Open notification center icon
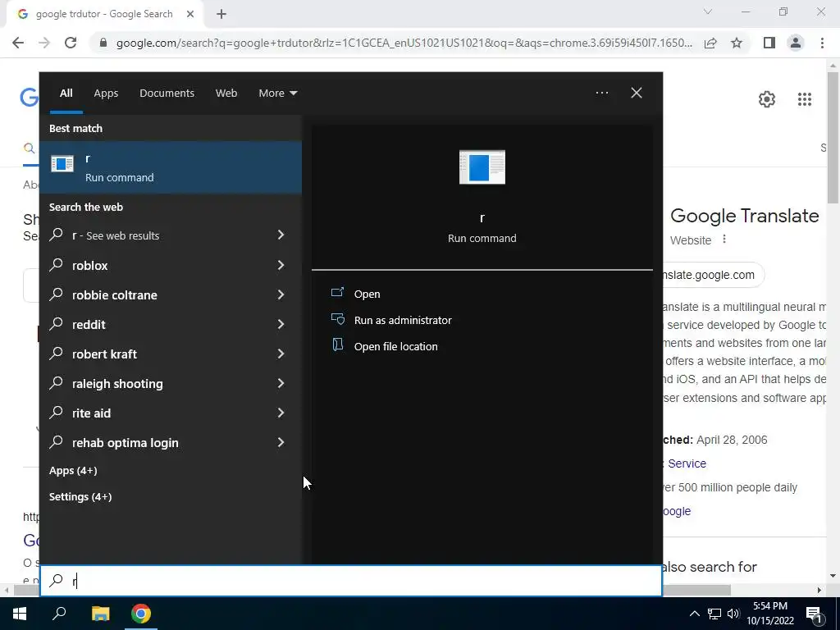Viewport: 840px width, 630px height. [x=814, y=614]
